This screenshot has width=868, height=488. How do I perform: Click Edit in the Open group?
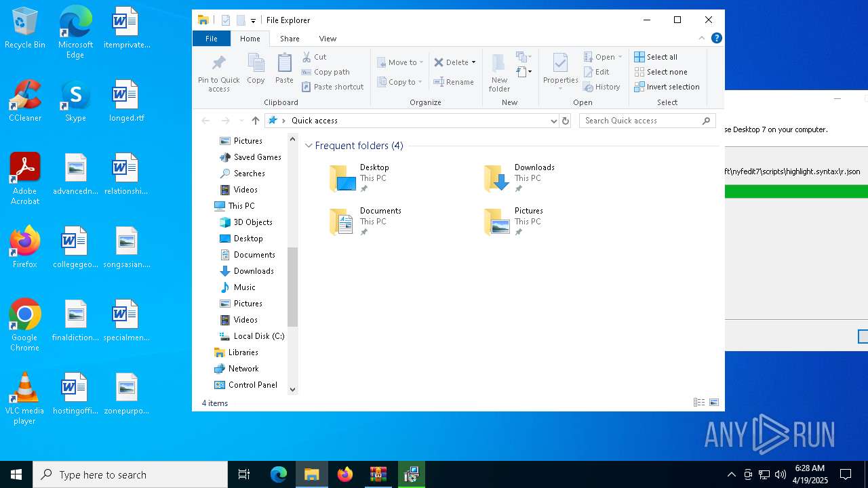point(597,72)
